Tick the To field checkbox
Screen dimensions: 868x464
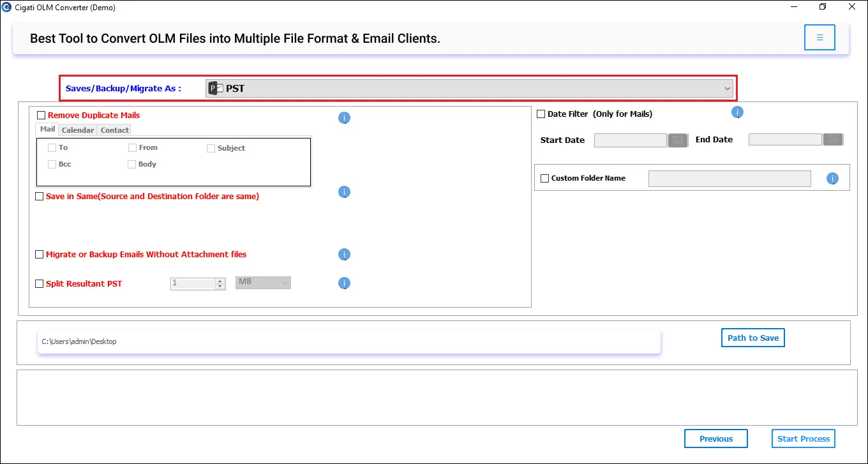point(52,147)
